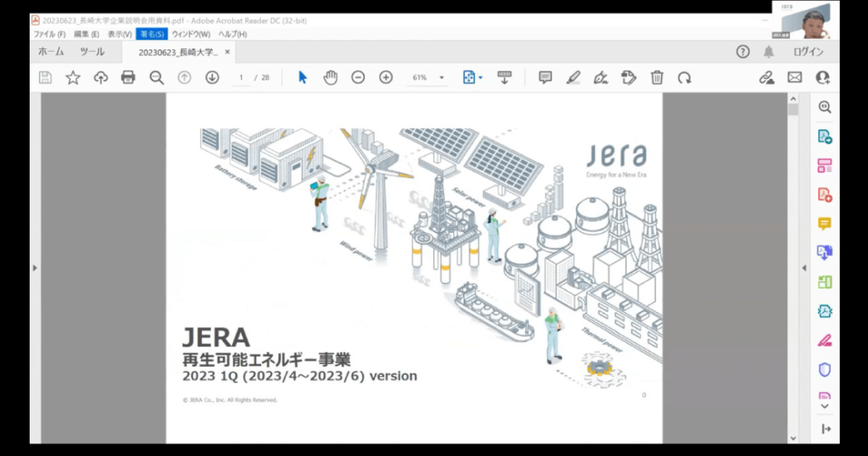868x456 pixels.
Task: Open the green Compare tool
Action: [825, 281]
